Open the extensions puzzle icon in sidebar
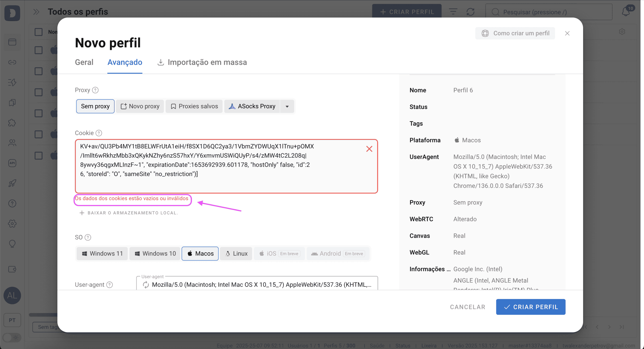The height and width of the screenshot is (349, 644). 12,123
